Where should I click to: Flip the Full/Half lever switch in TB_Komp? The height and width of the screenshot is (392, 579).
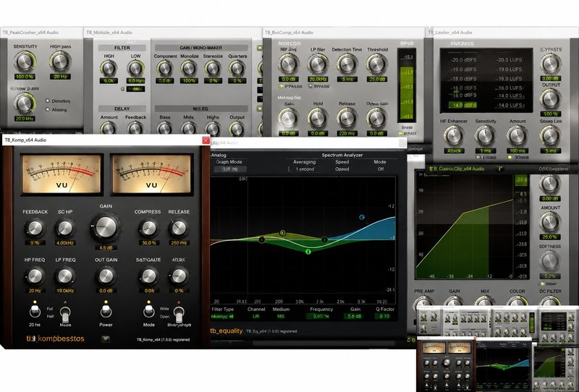click(x=65, y=315)
